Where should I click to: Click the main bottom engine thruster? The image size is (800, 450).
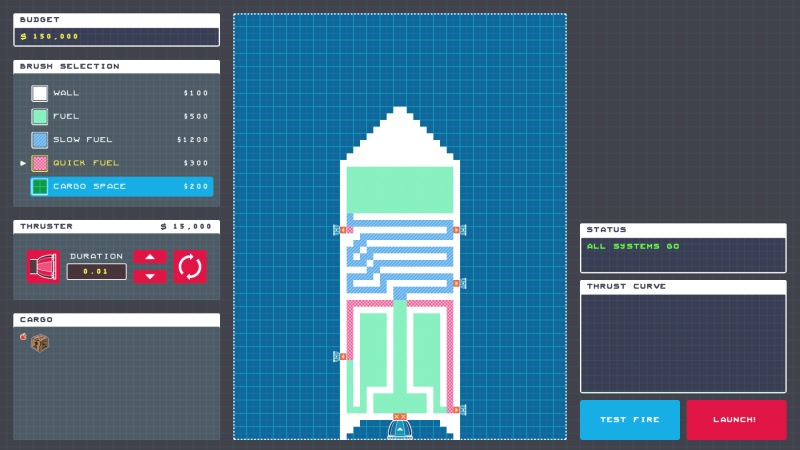click(x=400, y=429)
